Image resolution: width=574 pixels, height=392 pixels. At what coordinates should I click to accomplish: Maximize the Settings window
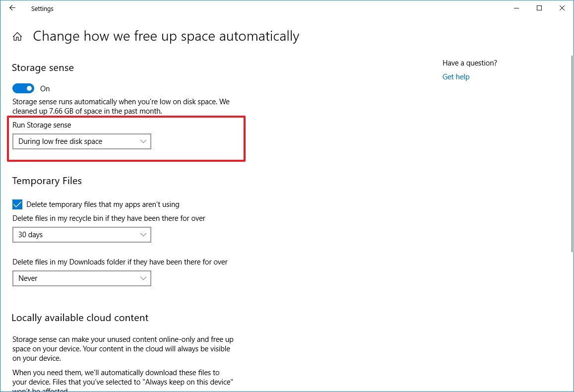(x=539, y=8)
